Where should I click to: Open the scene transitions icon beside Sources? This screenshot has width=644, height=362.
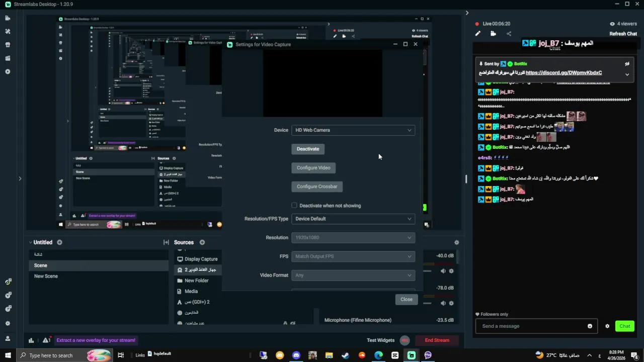click(x=166, y=242)
